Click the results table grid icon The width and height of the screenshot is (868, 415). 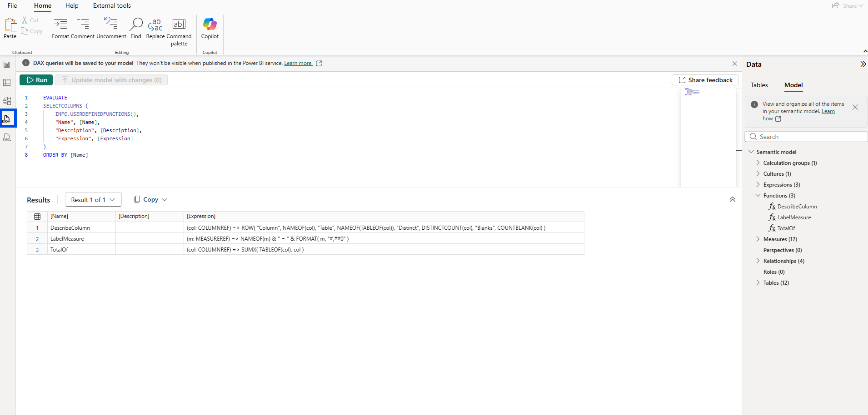(x=37, y=217)
